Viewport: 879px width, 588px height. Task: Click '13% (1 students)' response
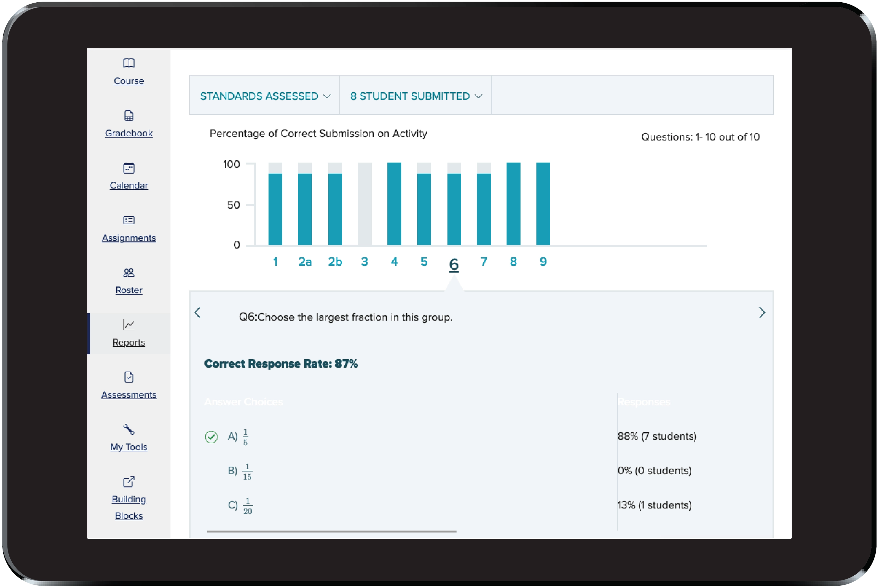pyautogui.click(x=655, y=506)
